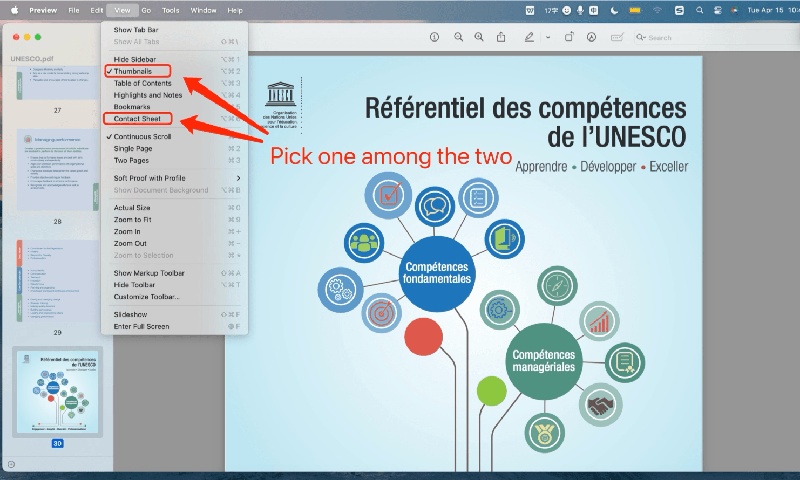Click the UNESCO.pdf sidebar title
800x480 pixels.
tap(32, 59)
